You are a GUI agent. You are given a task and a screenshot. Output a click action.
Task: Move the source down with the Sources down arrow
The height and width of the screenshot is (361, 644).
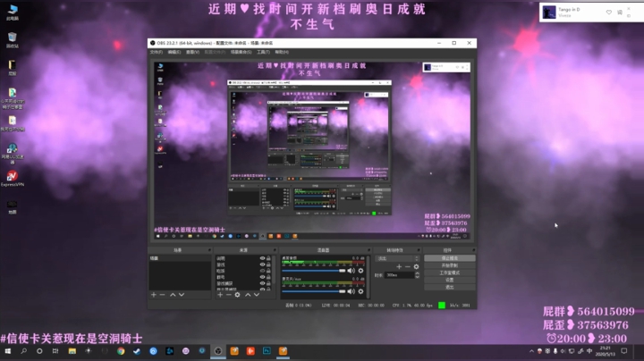(x=257, y=295)
